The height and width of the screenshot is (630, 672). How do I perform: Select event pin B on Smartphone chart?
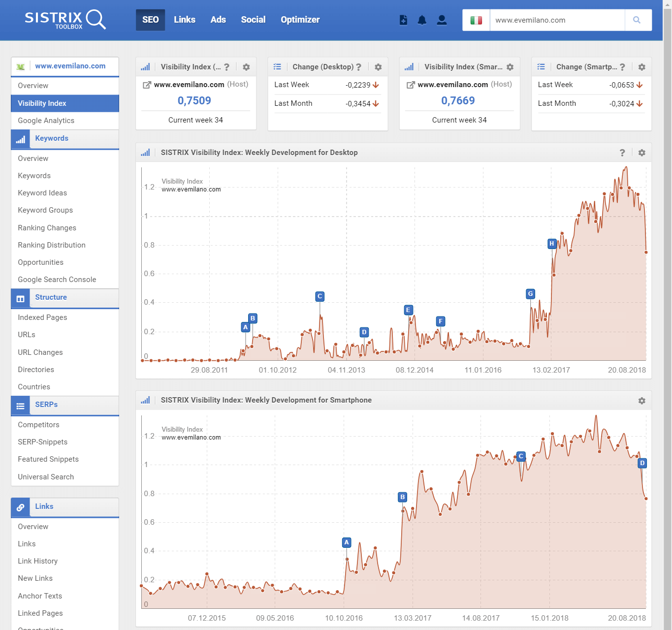pos(402,497)
